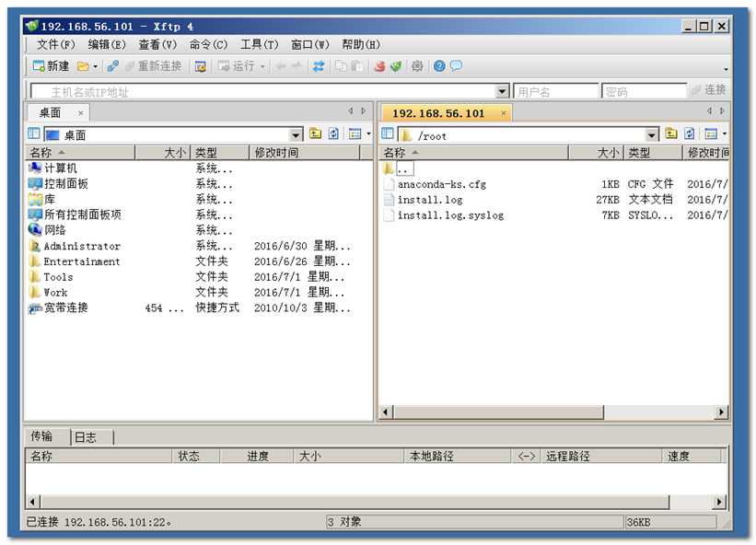Select the 192.168.56.101 remote tab

[437, 113]
